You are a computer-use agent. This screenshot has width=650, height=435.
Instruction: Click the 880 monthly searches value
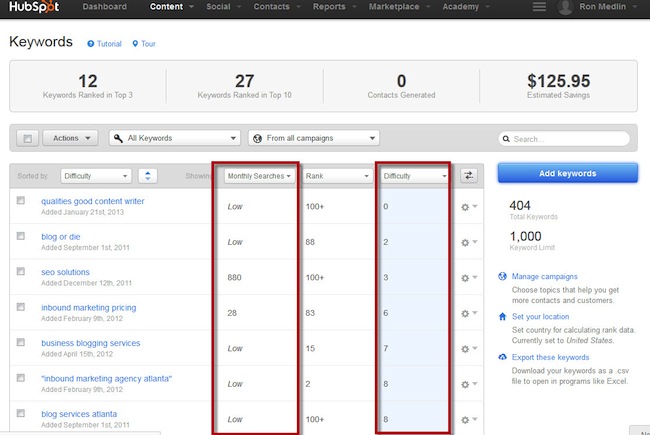click(234, 277)
